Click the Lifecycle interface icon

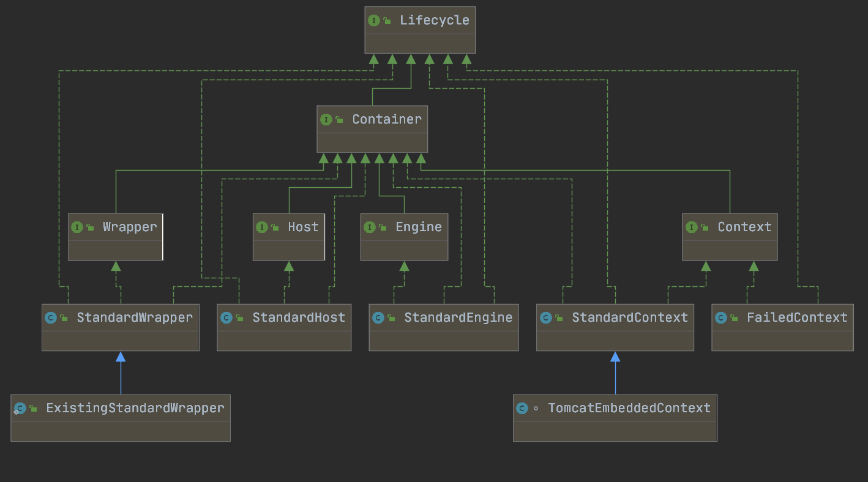[374, 20]
